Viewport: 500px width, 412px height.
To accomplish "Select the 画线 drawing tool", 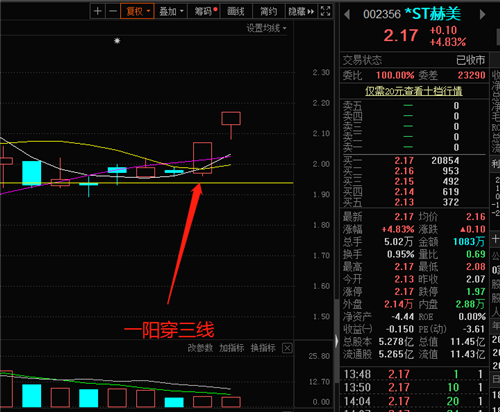I will [x=236, y=11].
